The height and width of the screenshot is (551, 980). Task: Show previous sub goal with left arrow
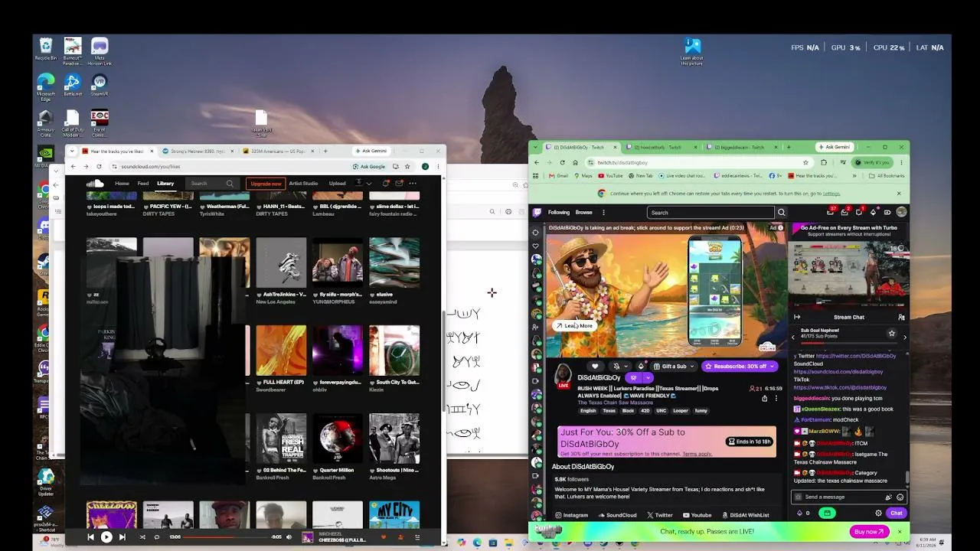(x=793, y=337)
